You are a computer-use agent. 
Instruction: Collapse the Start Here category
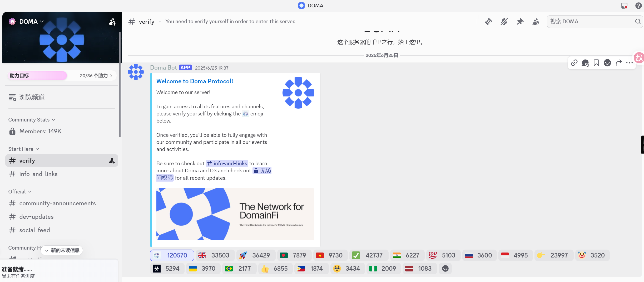coord(24,149)
